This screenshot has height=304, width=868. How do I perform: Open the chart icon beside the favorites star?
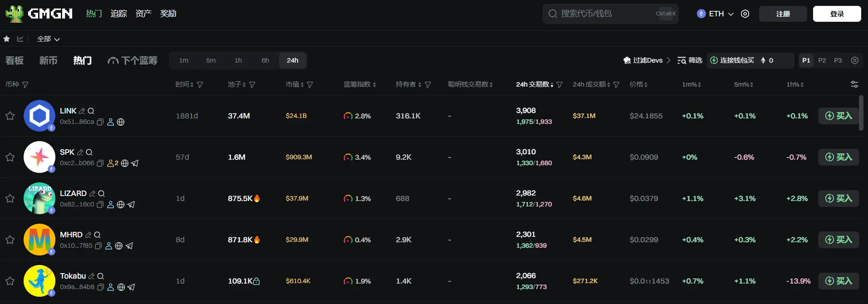click(x=20, y=39)
